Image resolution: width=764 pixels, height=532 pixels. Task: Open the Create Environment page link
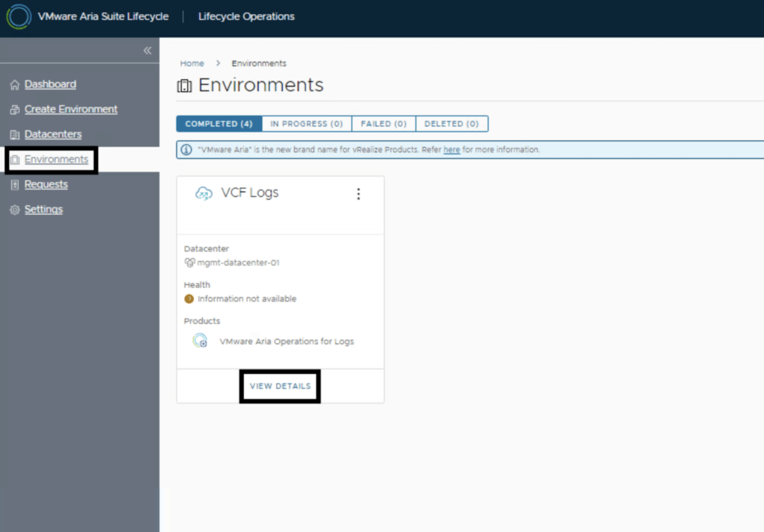tap(71, 109)
